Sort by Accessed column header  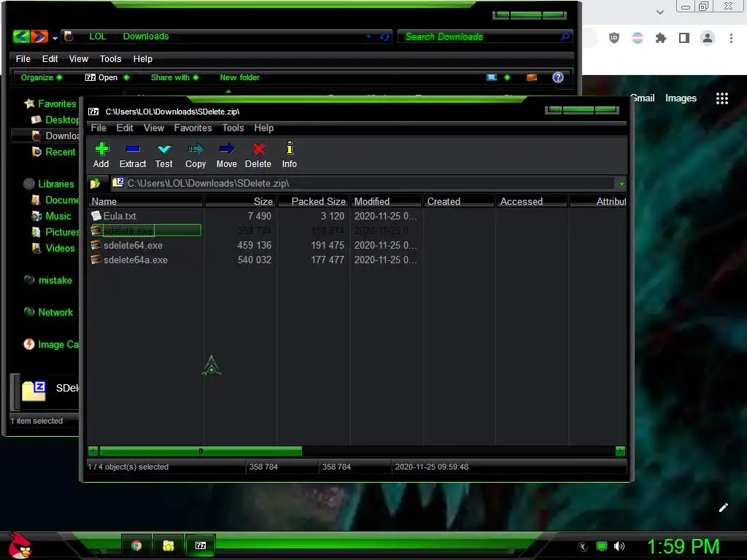[532, 201]
